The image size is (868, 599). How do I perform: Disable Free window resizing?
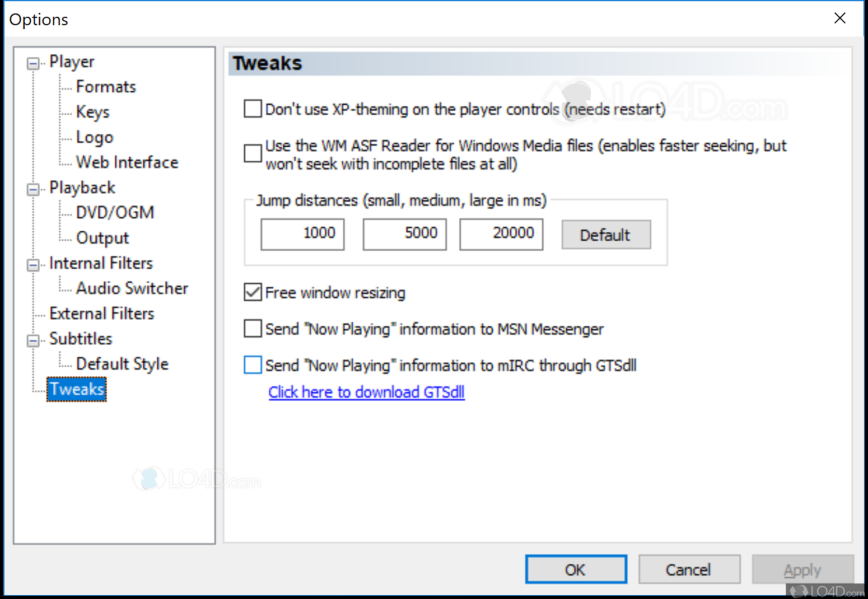[x=253, y=292]
